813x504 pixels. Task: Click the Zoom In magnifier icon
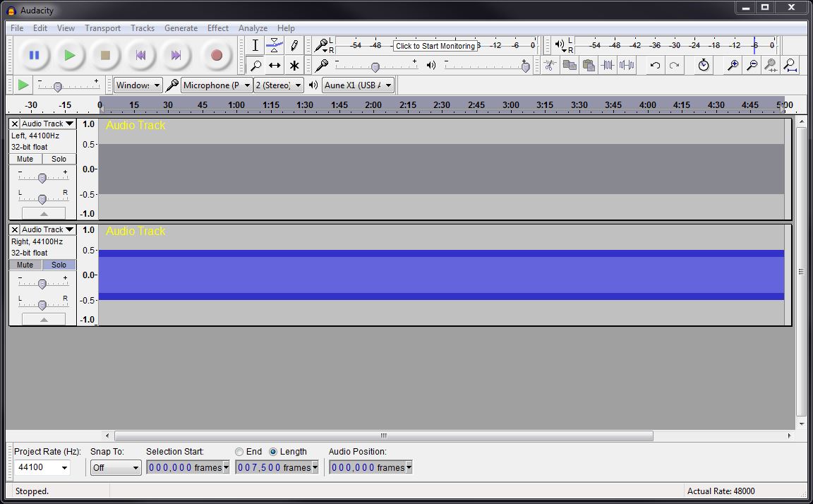pyautogui.click(x=733, y=66)
